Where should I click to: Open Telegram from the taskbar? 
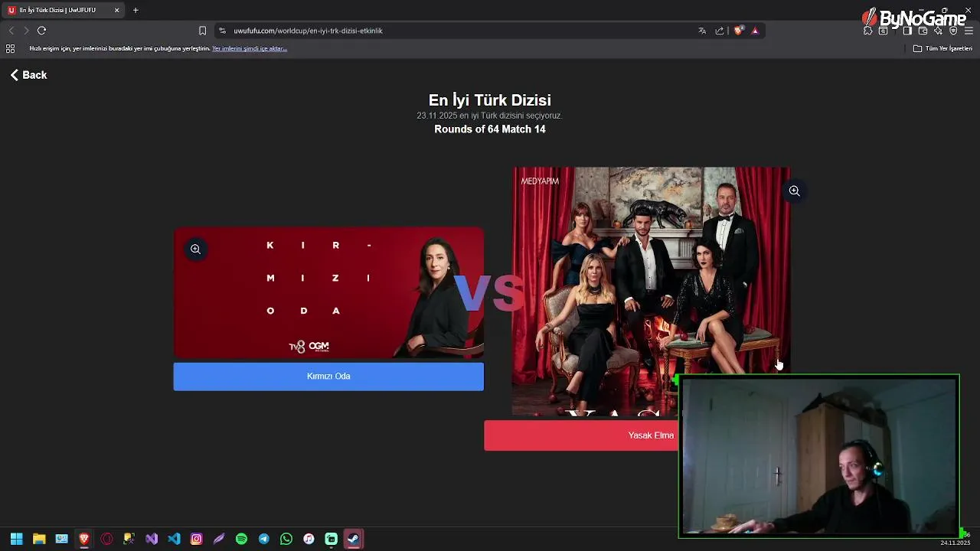pos(264,539)
